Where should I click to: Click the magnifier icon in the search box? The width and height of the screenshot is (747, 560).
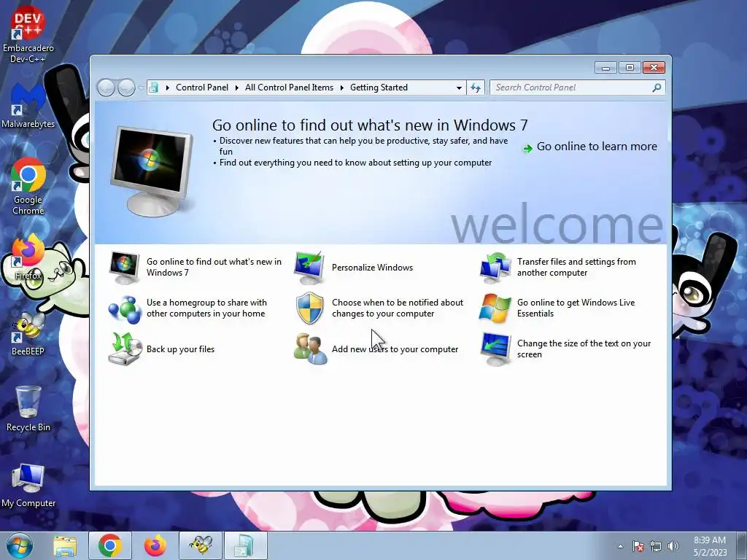[x=657, y=87]
